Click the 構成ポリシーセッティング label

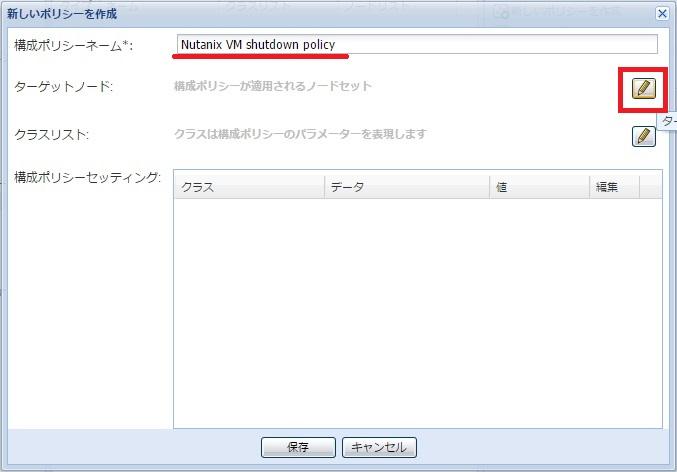87,177
